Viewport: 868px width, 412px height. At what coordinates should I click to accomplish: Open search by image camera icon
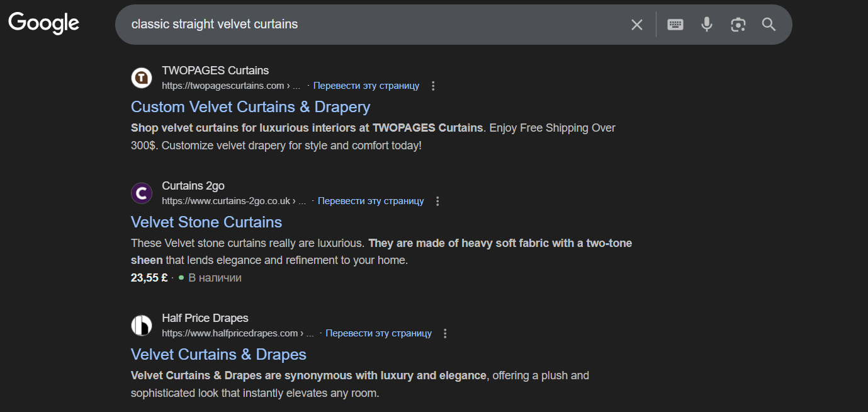(738, 25)
